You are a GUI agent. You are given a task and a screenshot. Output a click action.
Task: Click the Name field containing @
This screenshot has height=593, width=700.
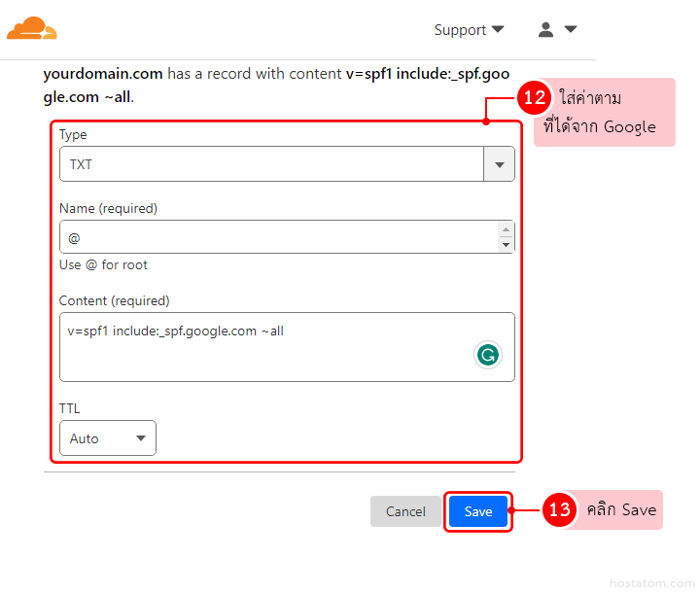click(278, 237)
